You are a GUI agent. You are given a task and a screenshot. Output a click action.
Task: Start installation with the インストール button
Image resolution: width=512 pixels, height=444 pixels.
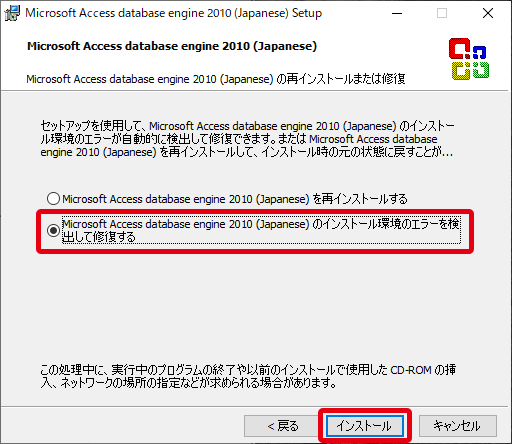[365, 426]
